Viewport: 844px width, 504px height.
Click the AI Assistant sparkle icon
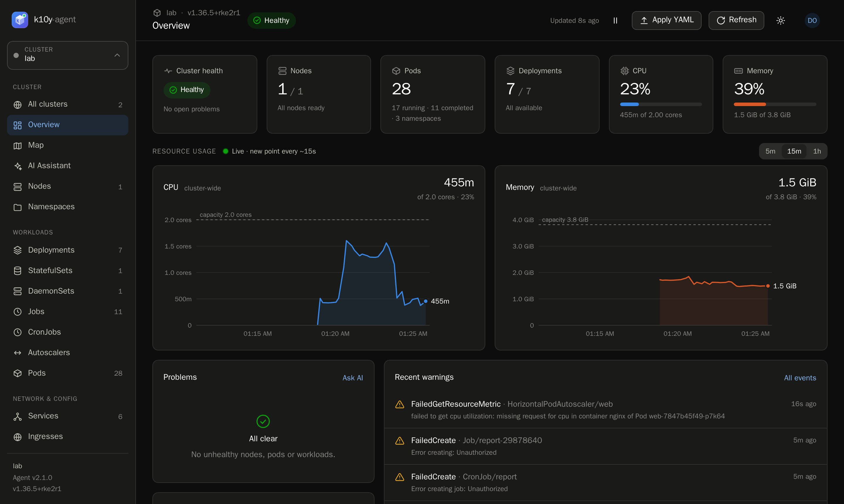tap(18, 166)
